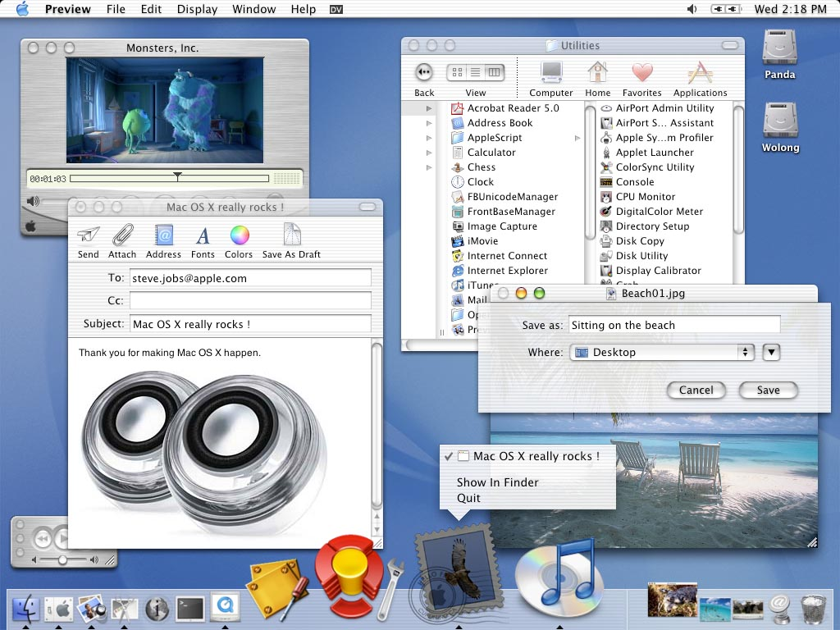This screenshot has height=630, width=840.
Task: Open the Where location popup menu
Action: click(661, 352)
